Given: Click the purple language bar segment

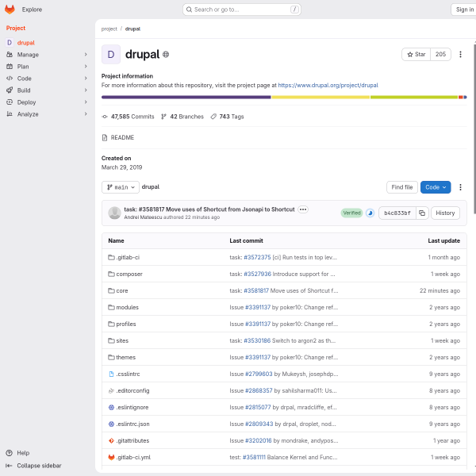Looking at the screenshot, I should pos(186,97).
